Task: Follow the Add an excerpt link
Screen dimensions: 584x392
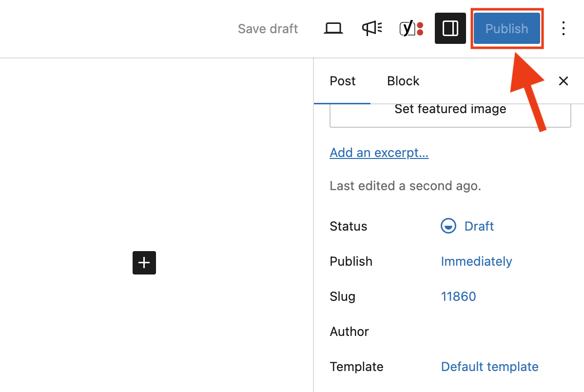Action: [379, 153]
